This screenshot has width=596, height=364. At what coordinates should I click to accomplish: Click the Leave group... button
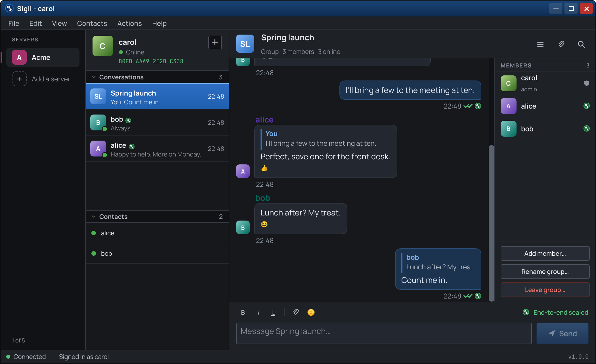pos(545,290)
